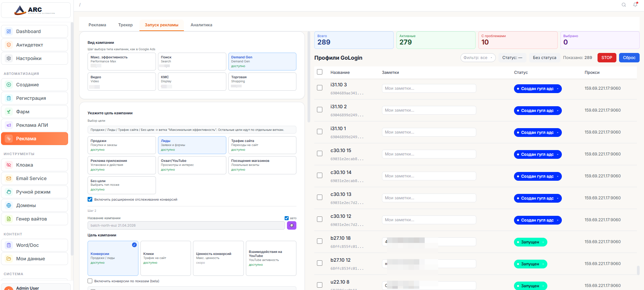The image size is (644, 290).
Task: Open notifications bell icon
Action: click(635, 5)
